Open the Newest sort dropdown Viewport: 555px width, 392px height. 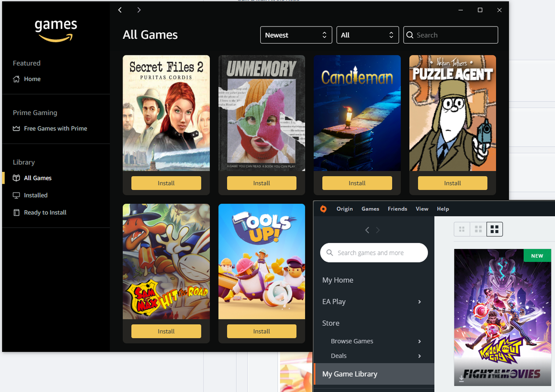pos(296,35)
